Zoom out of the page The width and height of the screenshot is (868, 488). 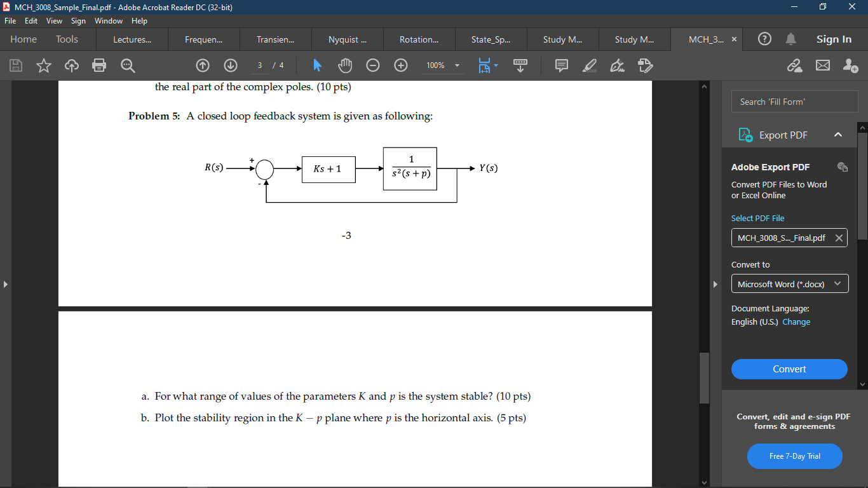pos(372,65)
